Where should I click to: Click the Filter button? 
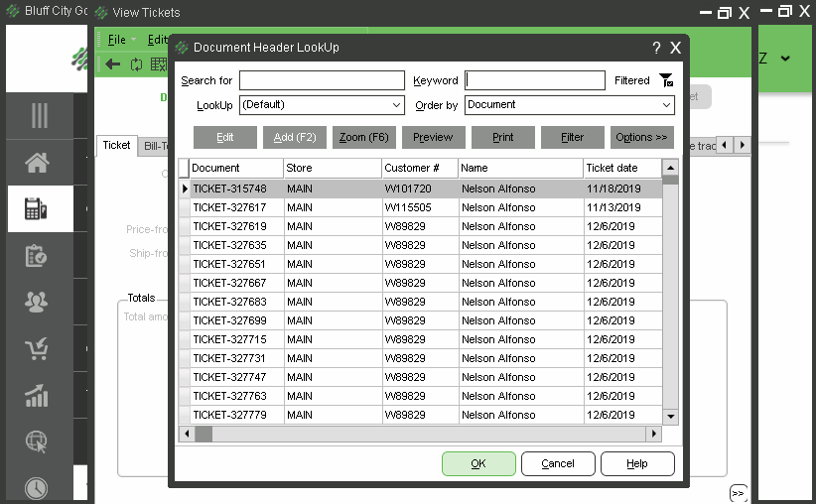pos(573,137)
